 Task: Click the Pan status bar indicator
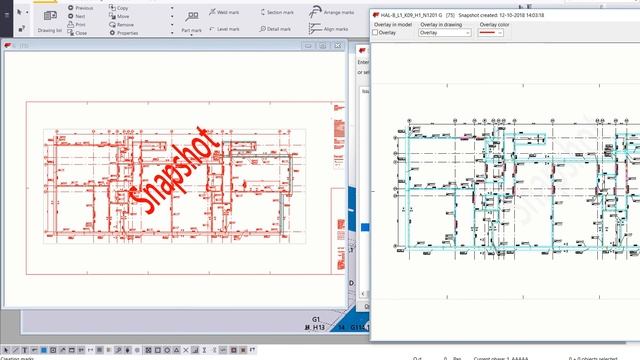click(x=457, y=358)
